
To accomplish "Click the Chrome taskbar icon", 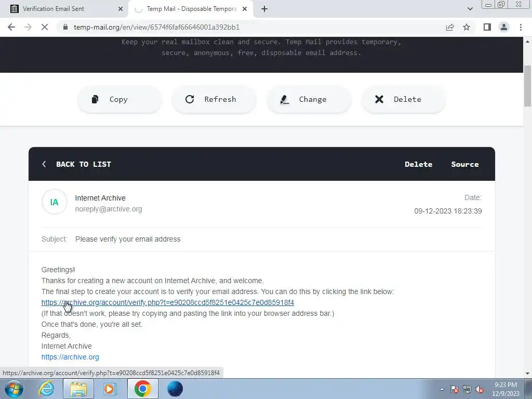I will tap(142, 389).
